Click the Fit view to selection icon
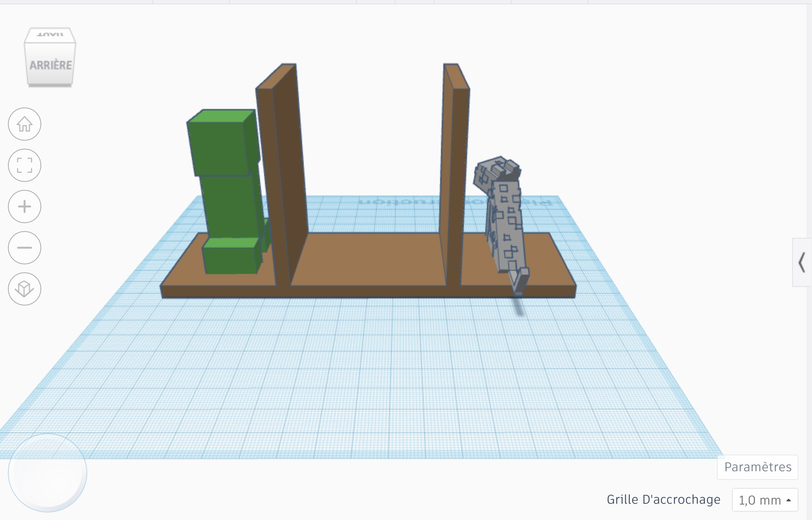The width and height of the screenshot is (812, 520). [25, 165]
